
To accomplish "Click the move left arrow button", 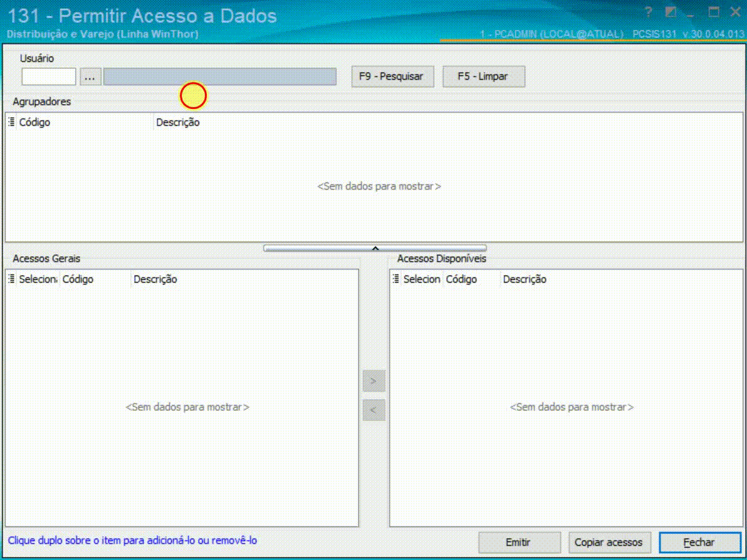I will tap(374, 410).
